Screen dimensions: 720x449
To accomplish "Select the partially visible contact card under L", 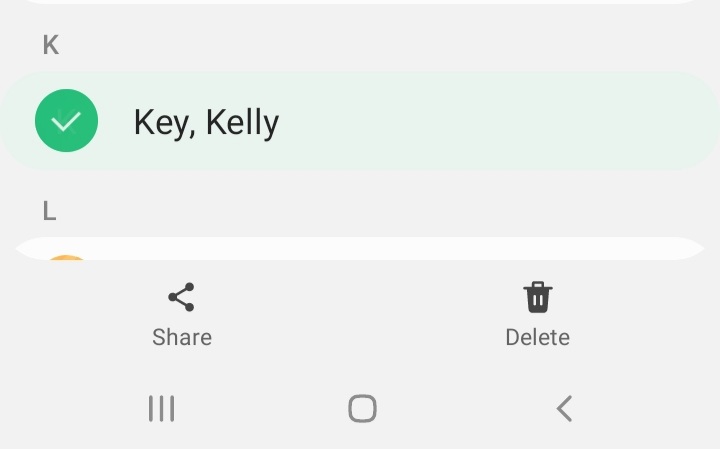I will [x=360, y=249].
